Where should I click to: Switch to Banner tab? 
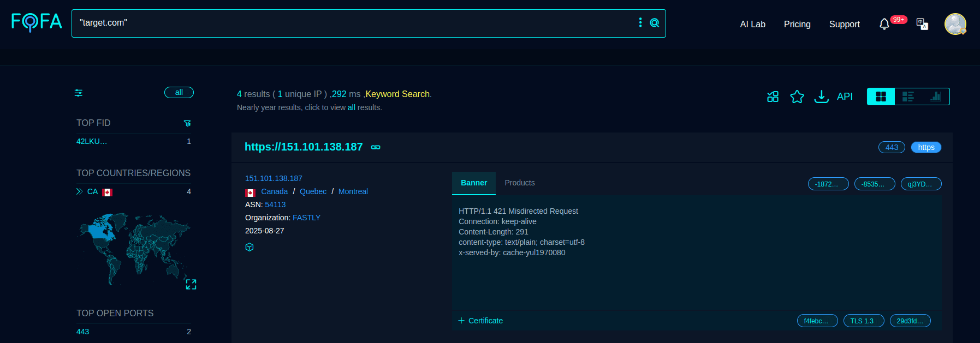click(474, 183)
